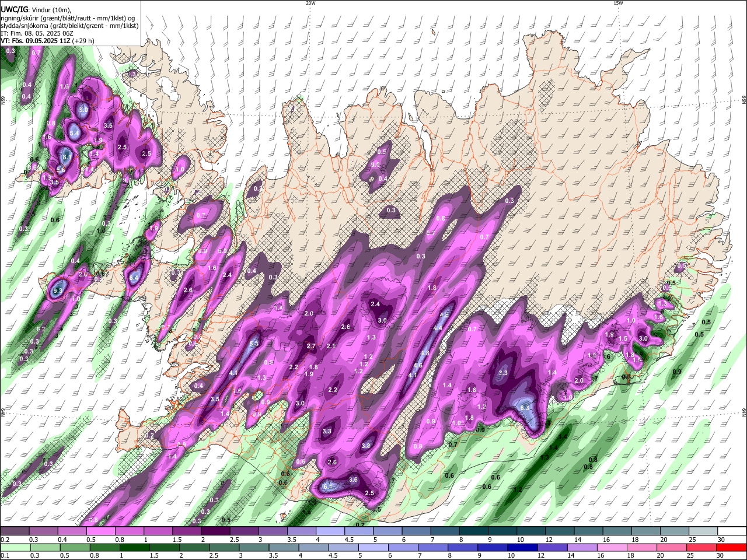
Task: Click the 8.1 precipitation value on the map
Action: pos(67,157)
